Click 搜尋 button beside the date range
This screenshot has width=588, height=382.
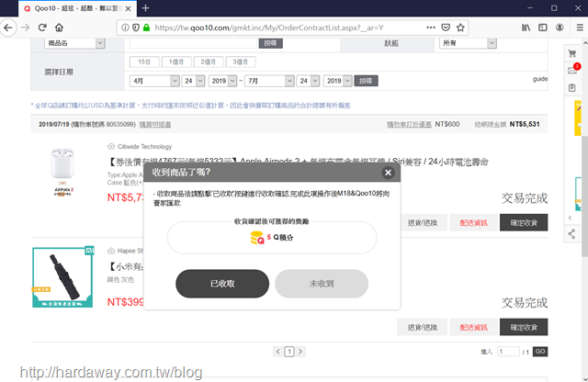coord(366,81)
